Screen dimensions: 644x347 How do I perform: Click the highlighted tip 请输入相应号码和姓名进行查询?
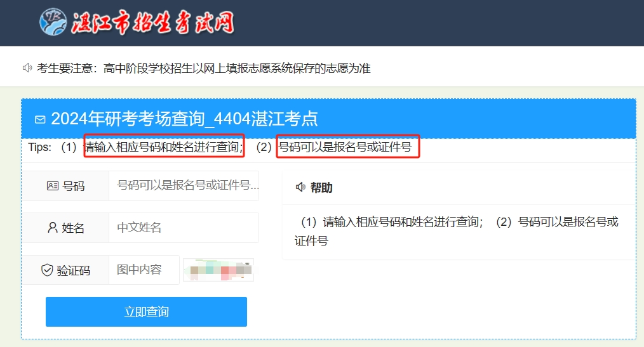click(164, 146)
